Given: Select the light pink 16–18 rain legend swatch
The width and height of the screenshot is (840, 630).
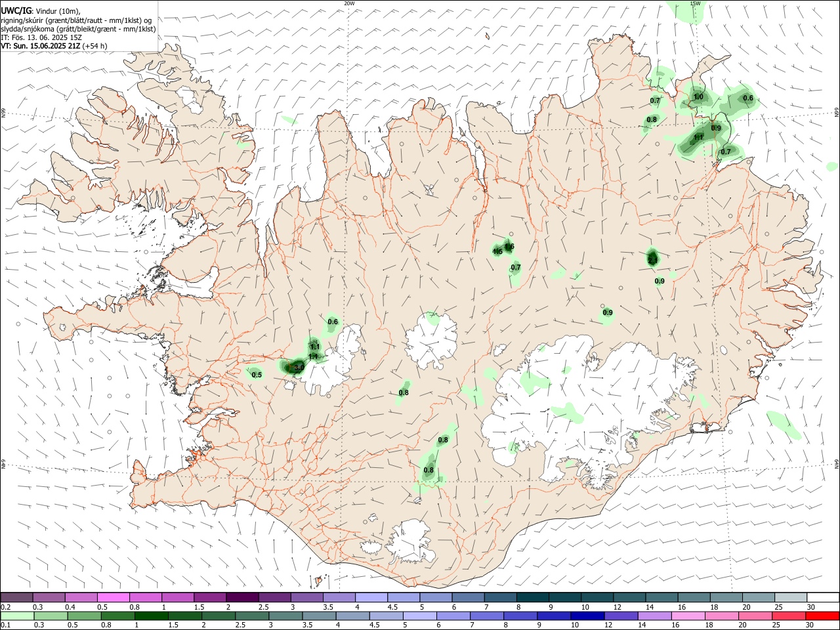Looking at the screenshot, I should tap(688, 616).
